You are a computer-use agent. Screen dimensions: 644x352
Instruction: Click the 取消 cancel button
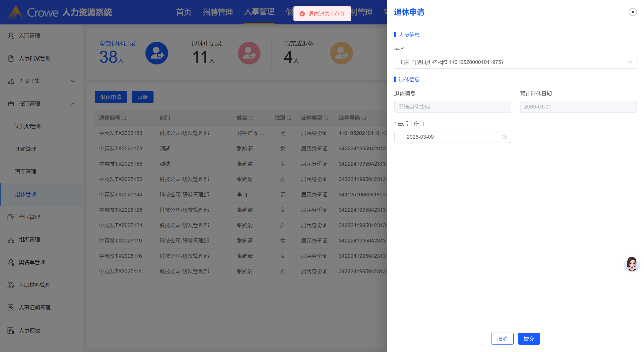(x=502, y=339)
